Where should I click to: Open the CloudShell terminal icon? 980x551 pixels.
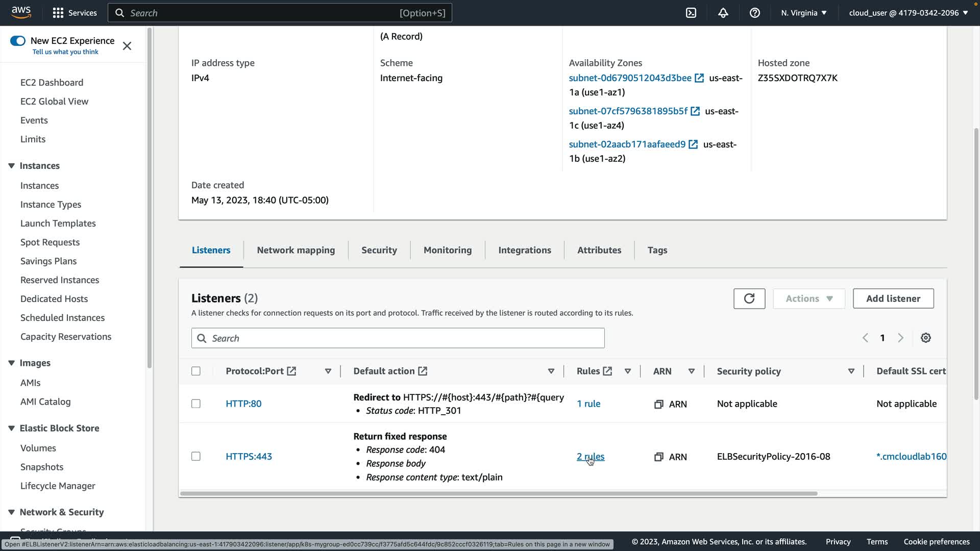click(691, 13)
